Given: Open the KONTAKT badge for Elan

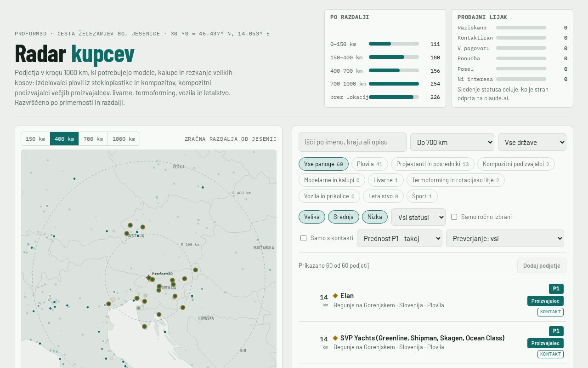Looking at the screenshot, I should point(550,312).
